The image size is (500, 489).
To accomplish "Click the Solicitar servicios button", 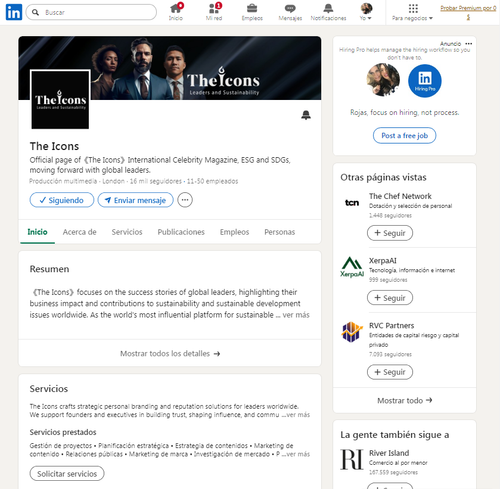I will point(67,474).
